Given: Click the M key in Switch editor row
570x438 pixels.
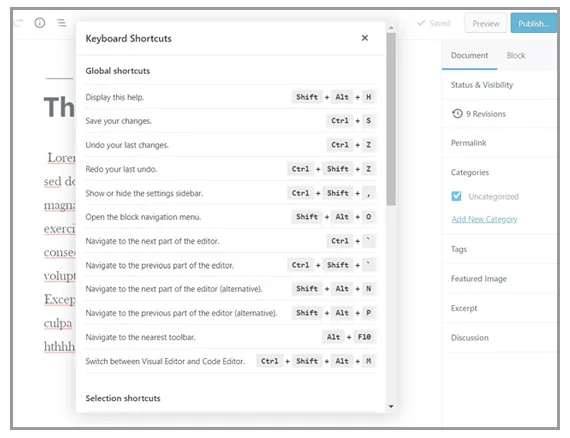Looking at the screenshot, I should coord(369,361).
